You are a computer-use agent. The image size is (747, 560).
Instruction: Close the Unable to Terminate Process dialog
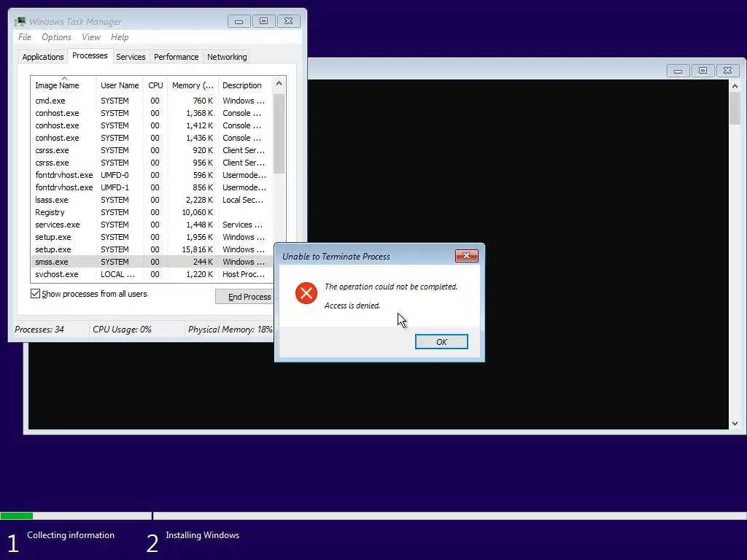(x=466, y=256)
